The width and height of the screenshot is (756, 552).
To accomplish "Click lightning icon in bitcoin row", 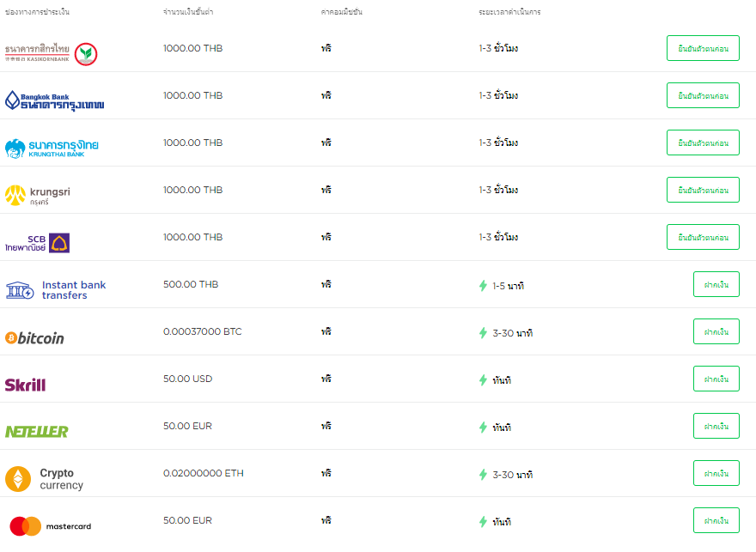I will 483,333.
